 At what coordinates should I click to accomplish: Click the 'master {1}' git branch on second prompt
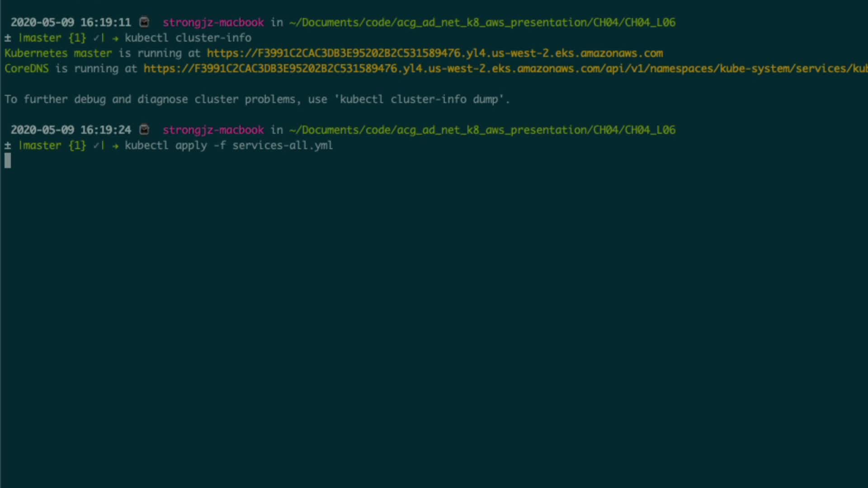[x=52, y=145]
